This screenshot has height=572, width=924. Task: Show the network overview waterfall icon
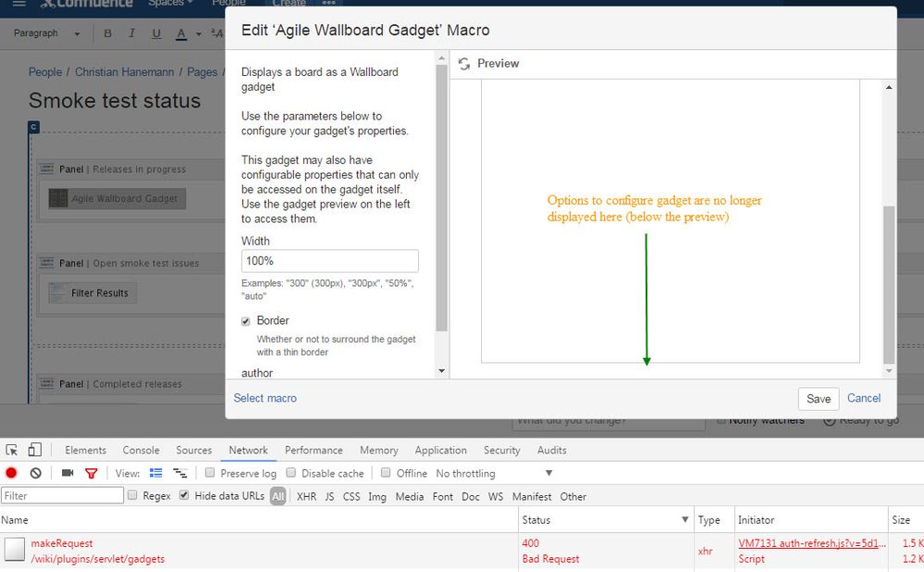pyautogui.click(x=179, y=473)
